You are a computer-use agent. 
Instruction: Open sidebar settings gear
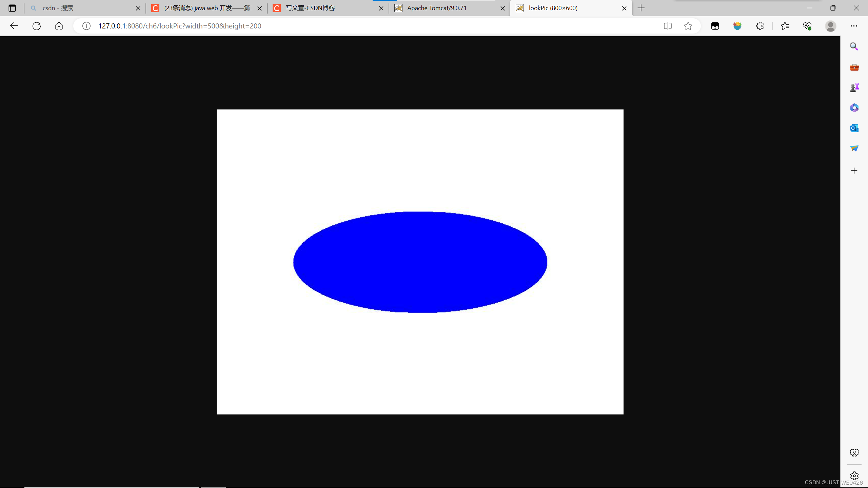[854, 475]
